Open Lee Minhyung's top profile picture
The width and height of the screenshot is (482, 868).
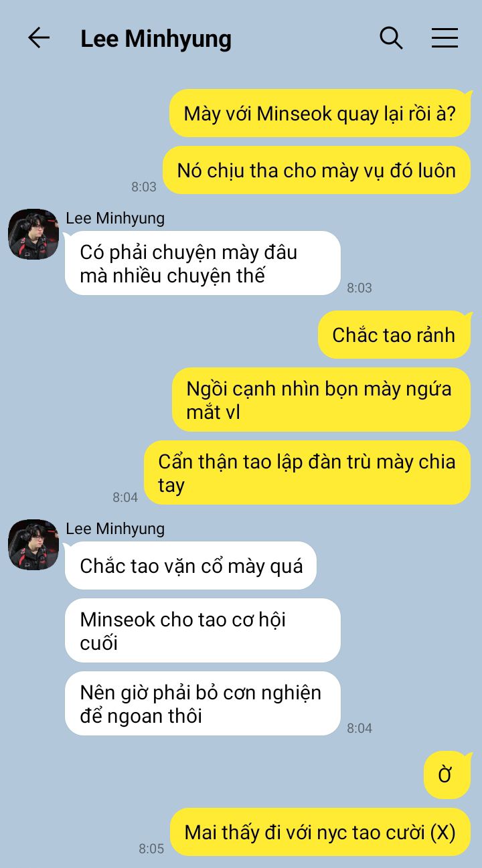pyautogui.click(x=33, y=234)
